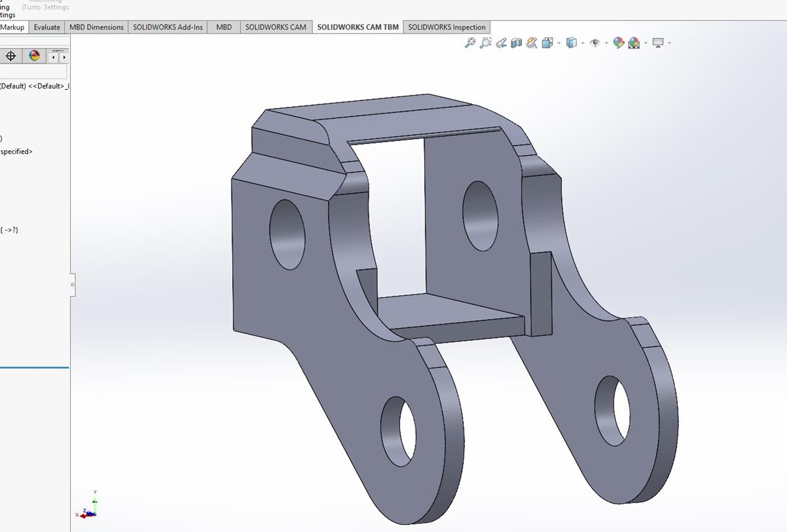Expand the View Orientation dropdown arrow

[x=559, y=44]
